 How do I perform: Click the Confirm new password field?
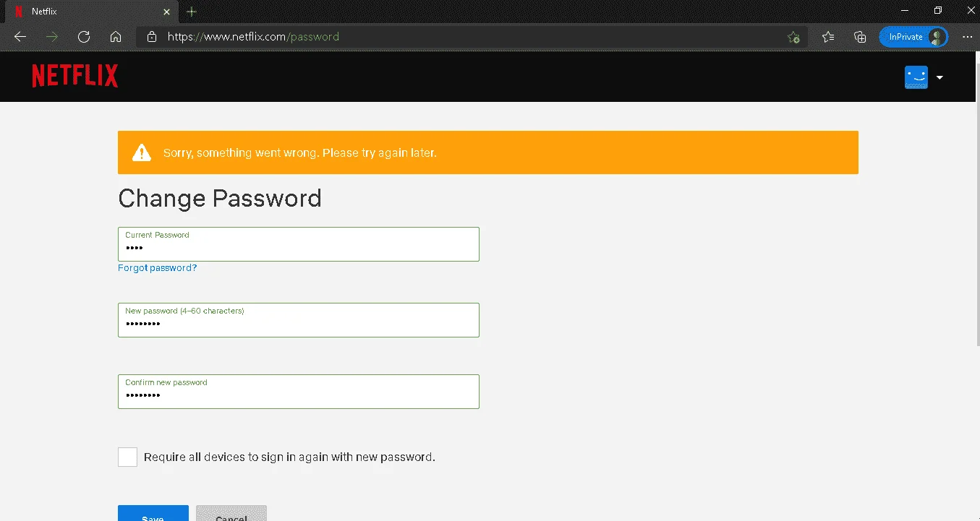click(x=299, y=392)
